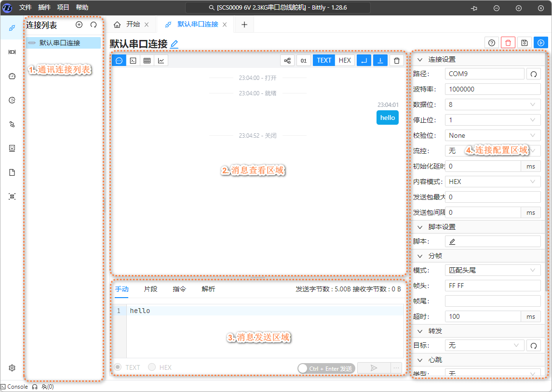Image resolution: width=552 pixels, height=392 pixels.
Task: Open the 内容模式 HEX dropdown
Action: [x=492, y=182]
